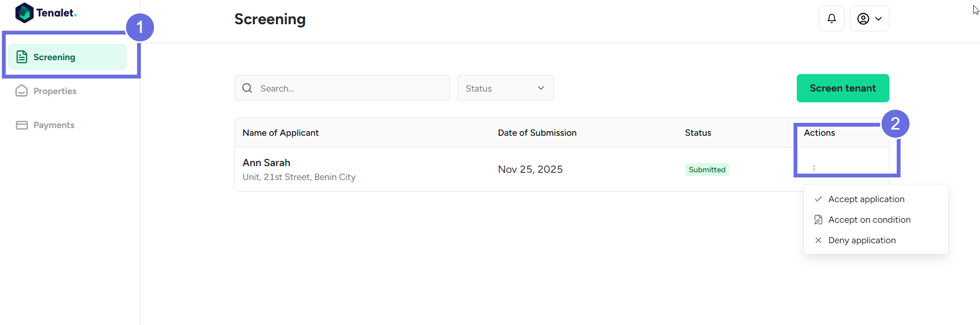Select Deny application from the menu
980x325 pixels.
click(x=862, y=240)
